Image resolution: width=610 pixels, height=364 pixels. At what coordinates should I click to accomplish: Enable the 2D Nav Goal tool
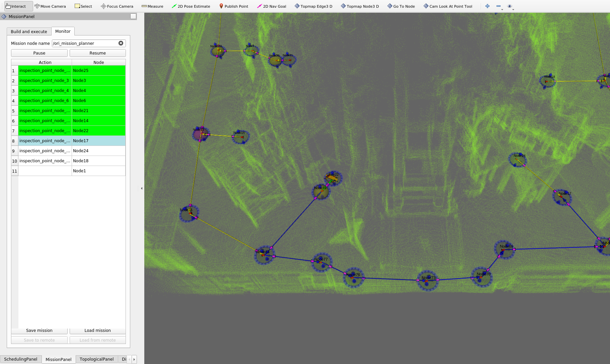pyautogui.click(x=272, y=6)
